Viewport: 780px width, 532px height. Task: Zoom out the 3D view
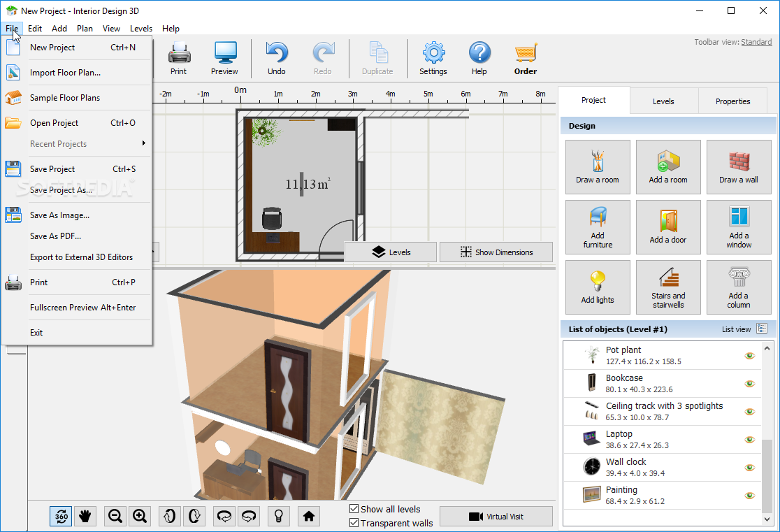point(115,516)
